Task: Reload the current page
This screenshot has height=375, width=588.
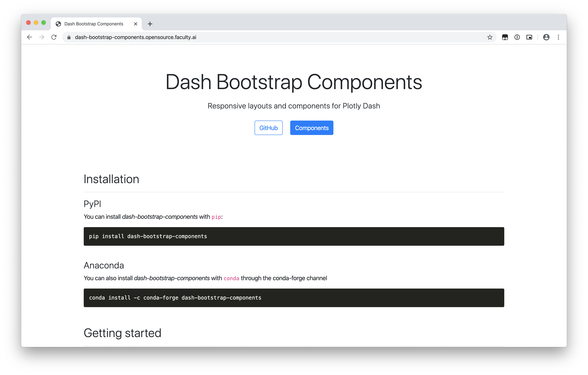Action: coord(54,37)
